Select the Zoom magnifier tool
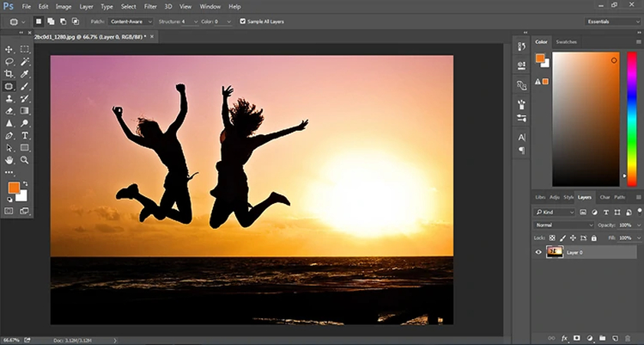The height and width of the screenshot is (345, 644). 25,160
